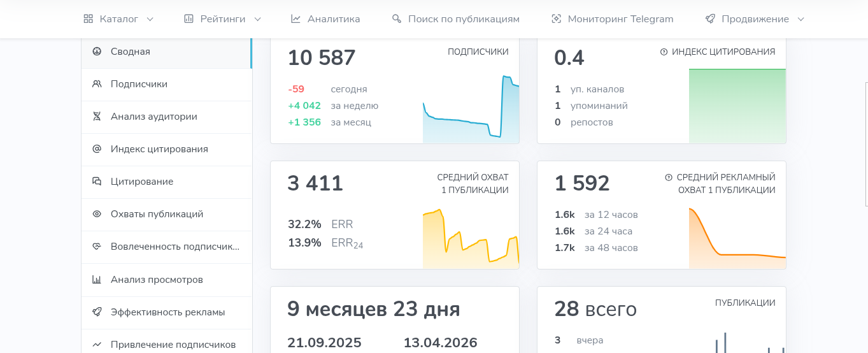The image size is (868, 353).
Task: Click the Рейтинги chart icon
Action: [189, 19]
